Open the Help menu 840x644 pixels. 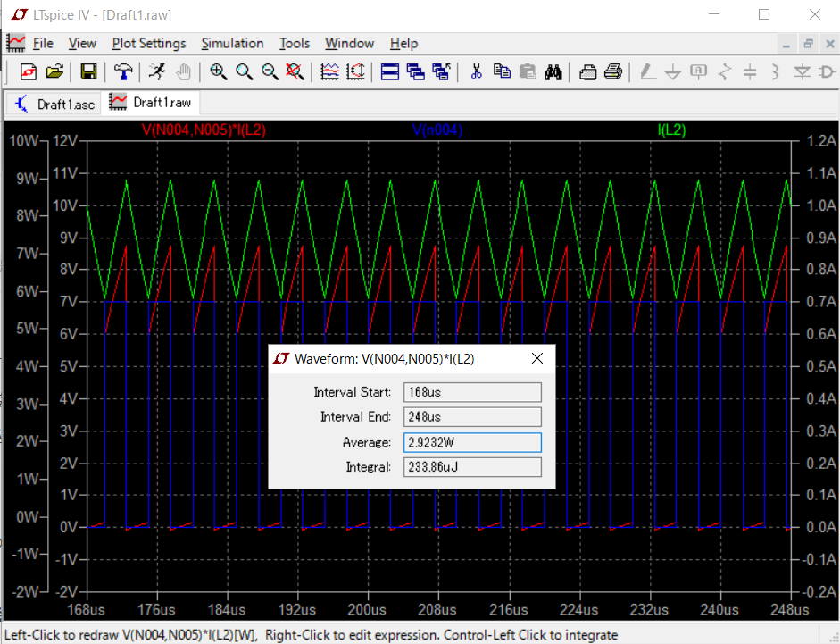point(403,44)
